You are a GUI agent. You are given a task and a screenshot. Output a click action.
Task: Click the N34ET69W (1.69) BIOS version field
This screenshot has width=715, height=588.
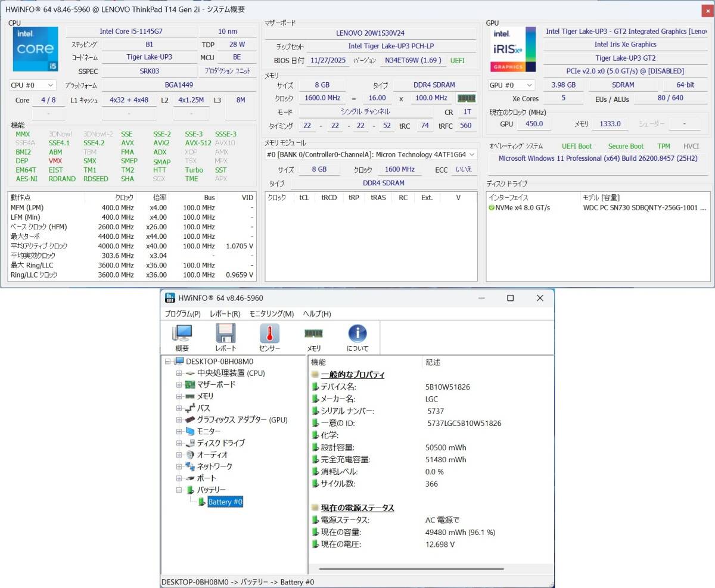tap(413, 60)
